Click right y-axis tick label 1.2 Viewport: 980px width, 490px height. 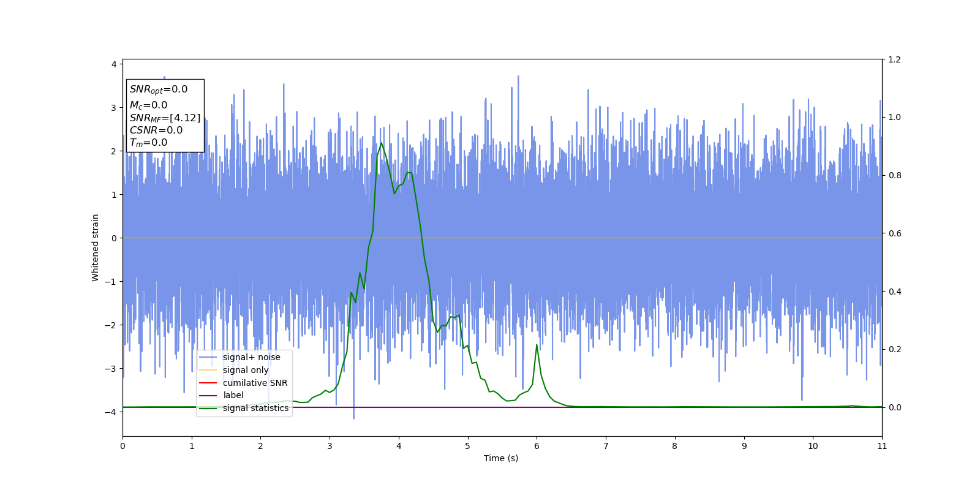tap(894, 59)
